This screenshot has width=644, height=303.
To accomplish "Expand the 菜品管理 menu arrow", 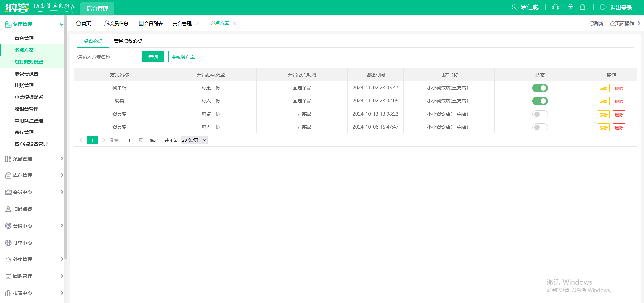I will (62, 159).
